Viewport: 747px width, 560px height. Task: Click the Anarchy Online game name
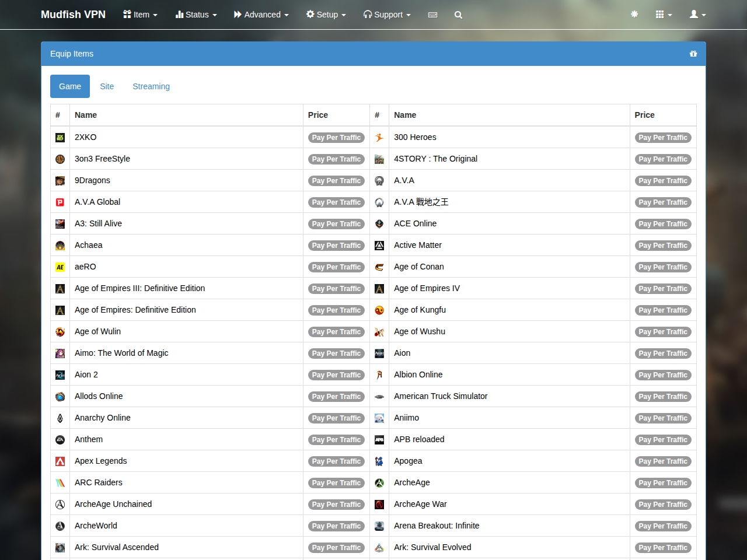pyautogui.click(x=103, y=418)
